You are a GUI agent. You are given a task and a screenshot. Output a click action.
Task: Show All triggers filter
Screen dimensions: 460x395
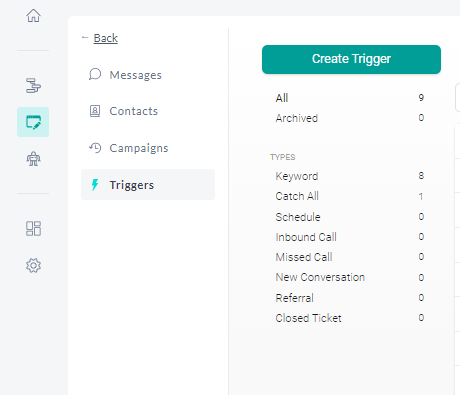coord(349,98)
